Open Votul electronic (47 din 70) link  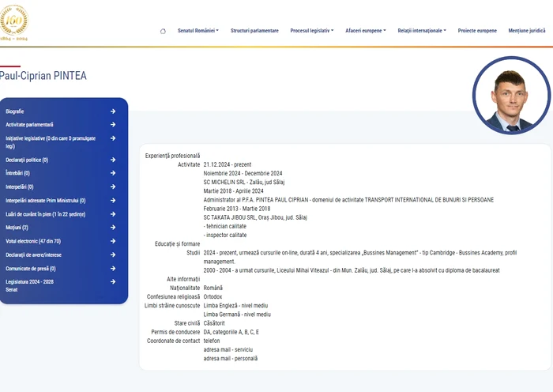pos(33,241)
